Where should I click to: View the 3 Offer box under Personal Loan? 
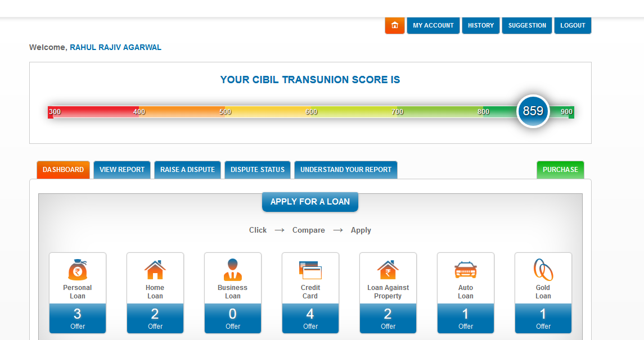78,318
